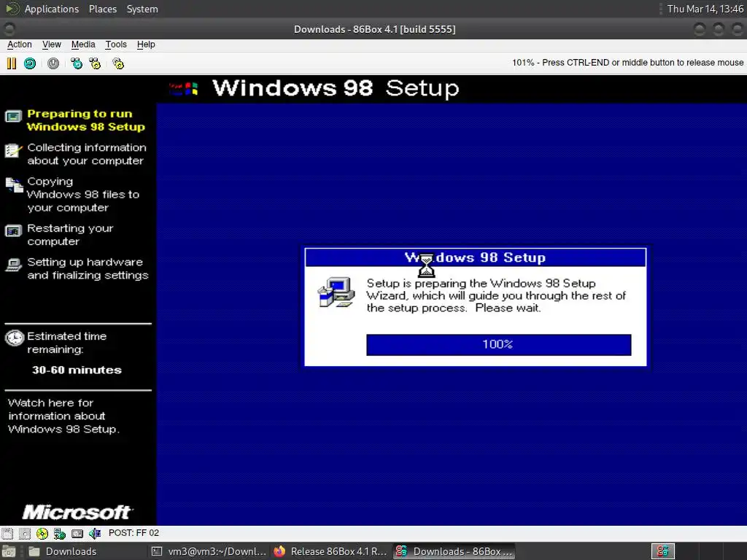Click icon beside Restarting your computer
The image size is (747, 560).
13,231
